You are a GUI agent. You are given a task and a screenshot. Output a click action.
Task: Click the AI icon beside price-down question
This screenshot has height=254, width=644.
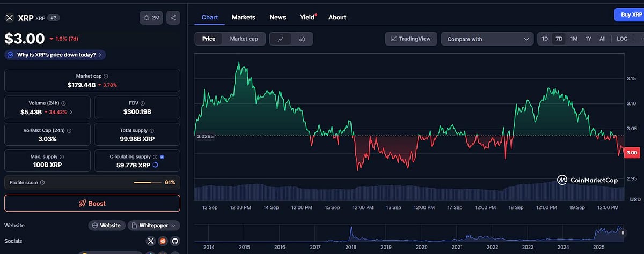(11, 55)
